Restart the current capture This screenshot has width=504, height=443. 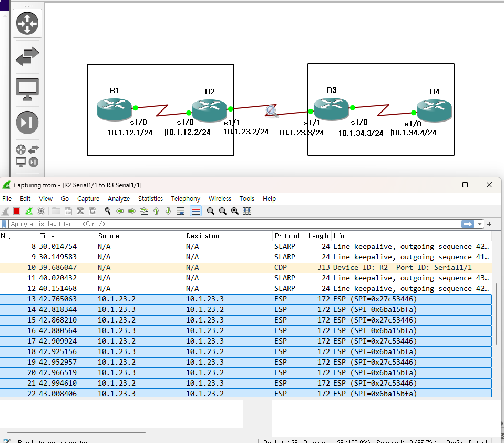point(29,211)
